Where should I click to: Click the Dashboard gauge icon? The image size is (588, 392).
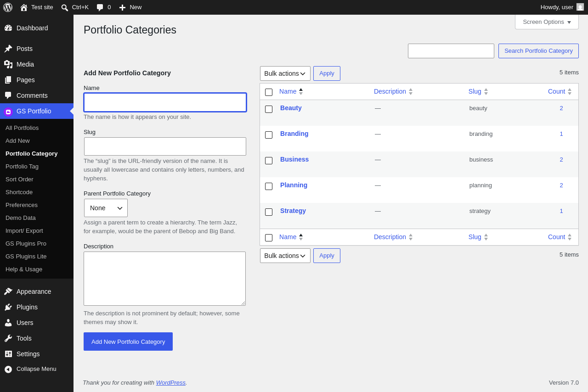tap(8, 28)
